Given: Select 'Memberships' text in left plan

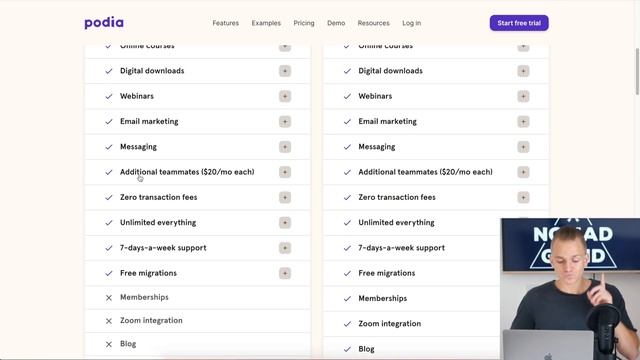Looking at the screenshot, I should [144, 297].
